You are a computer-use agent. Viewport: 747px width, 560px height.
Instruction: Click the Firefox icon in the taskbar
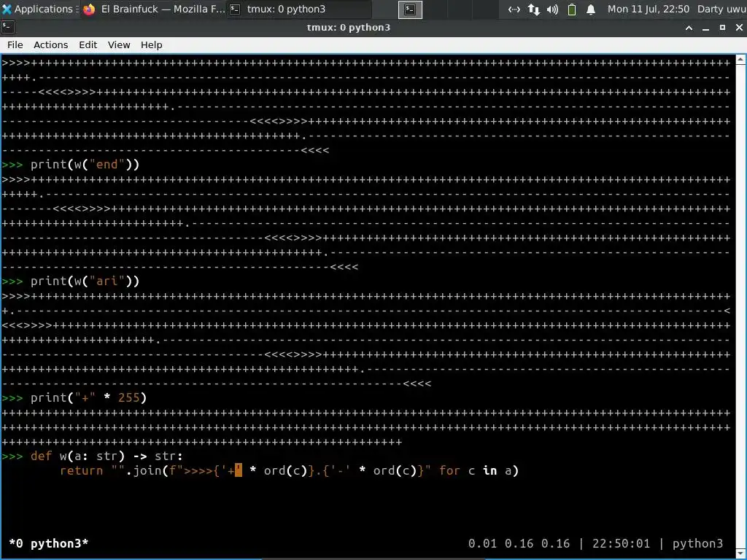coord(89,9)
